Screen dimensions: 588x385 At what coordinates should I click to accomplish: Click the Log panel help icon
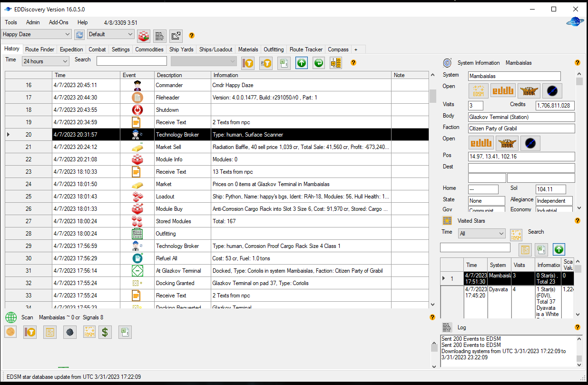pyautogui.click(x=578, y=327)
